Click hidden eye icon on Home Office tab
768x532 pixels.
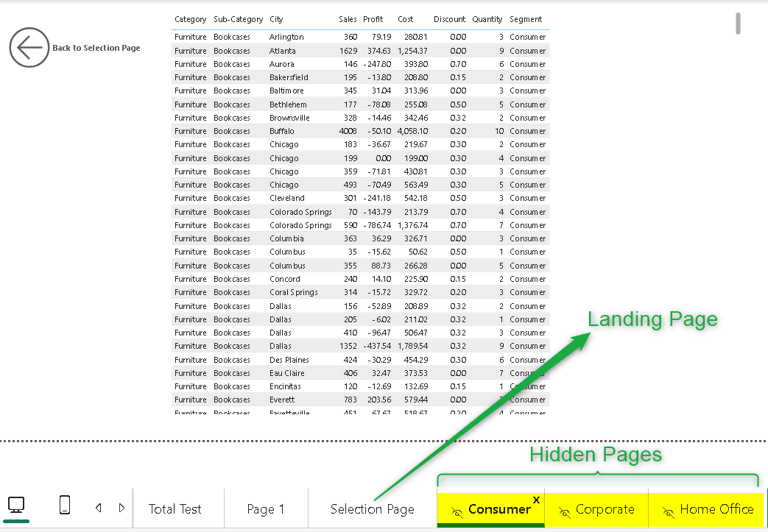(x=668, y=511)
